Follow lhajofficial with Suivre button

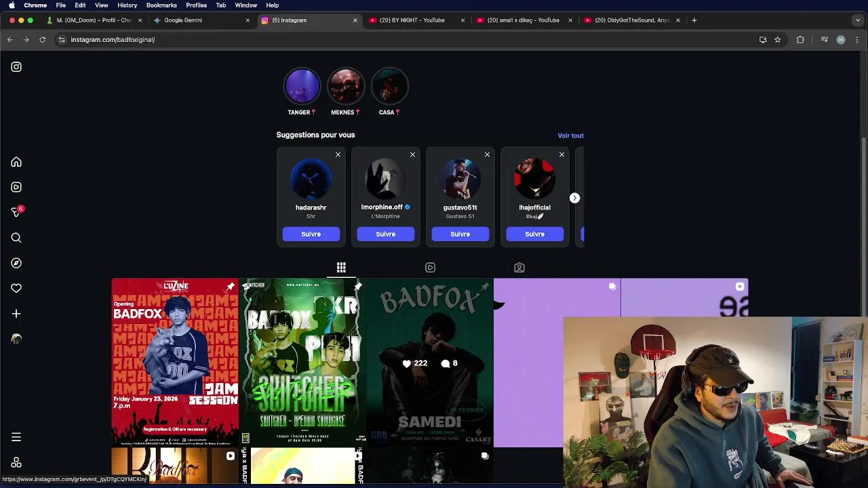(534, 234)
